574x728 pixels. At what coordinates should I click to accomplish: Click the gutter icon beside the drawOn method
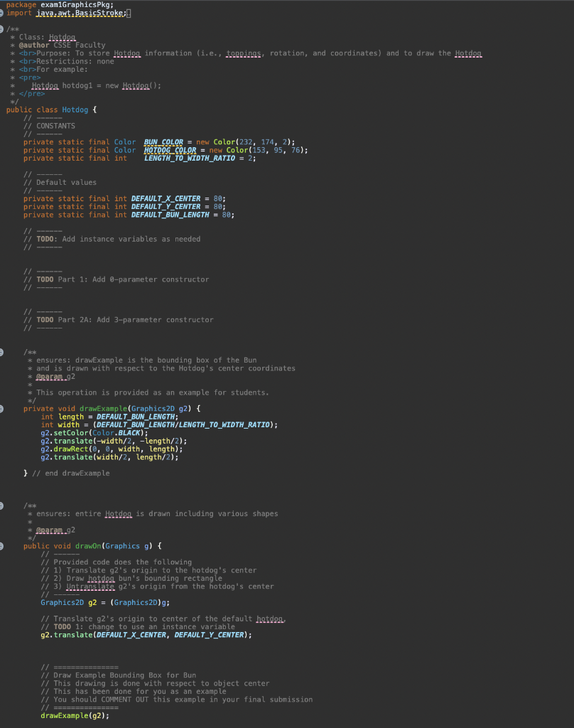[x=4, y=546]
